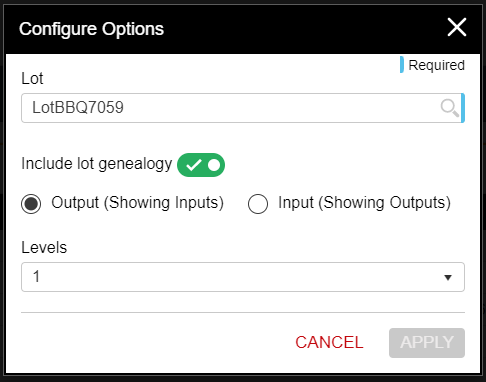Click the magnifier search icon in Lot field

pyautogui.click(x=450, y=108)
